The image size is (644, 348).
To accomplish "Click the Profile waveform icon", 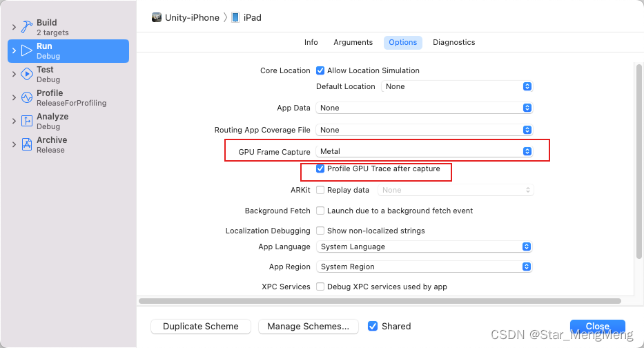I will click(x=27, y=97).
